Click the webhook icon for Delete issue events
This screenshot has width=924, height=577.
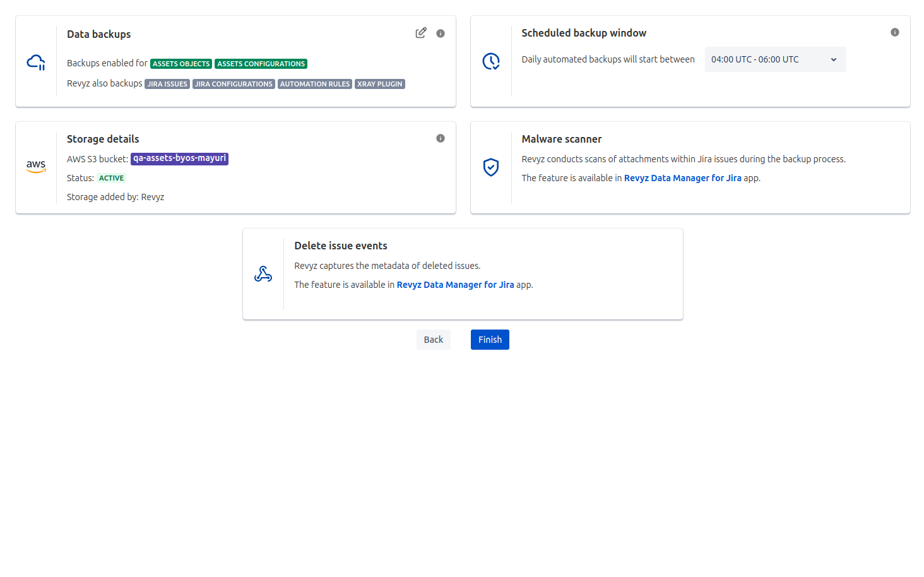coord(263,274)
